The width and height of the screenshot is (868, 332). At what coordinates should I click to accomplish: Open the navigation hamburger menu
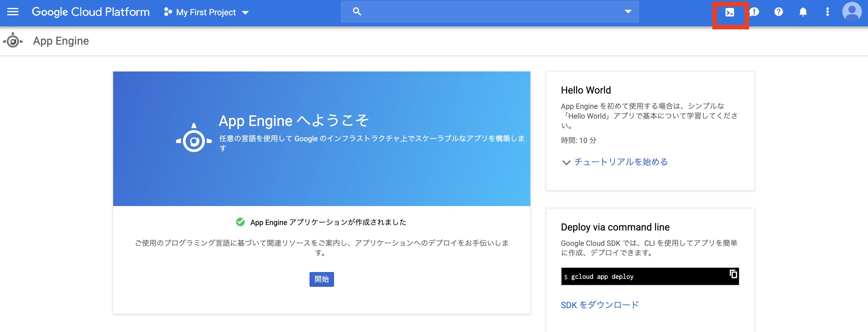coord(13,12)
